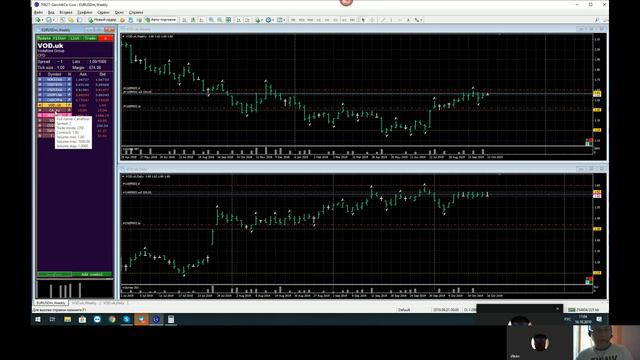The image size is (640, 360).
Task: Click List in the symbol panel
Action: pyautogui.click(x=75, y=38)
